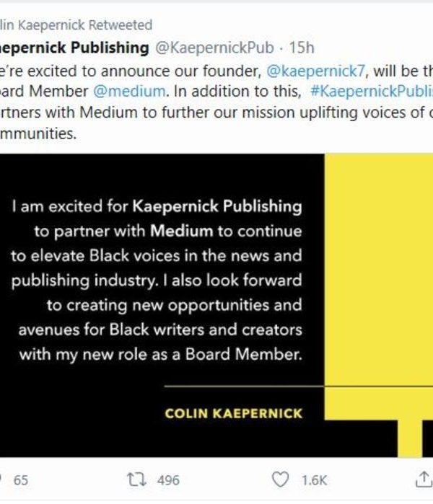Screen dimensions: 433x504
Task: Click the 'Colin Kaepernick Retweeted' label
Action: click(76, 25)
